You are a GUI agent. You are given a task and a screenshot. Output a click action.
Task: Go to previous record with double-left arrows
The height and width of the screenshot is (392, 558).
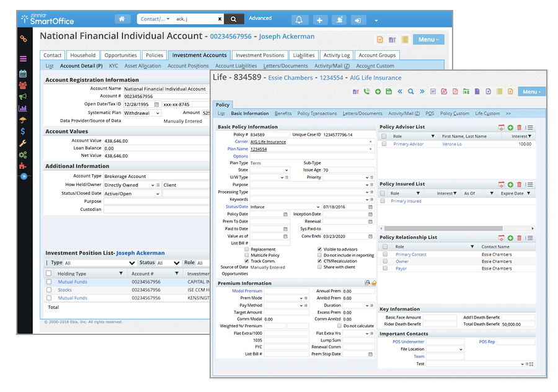tap(400, 92)
